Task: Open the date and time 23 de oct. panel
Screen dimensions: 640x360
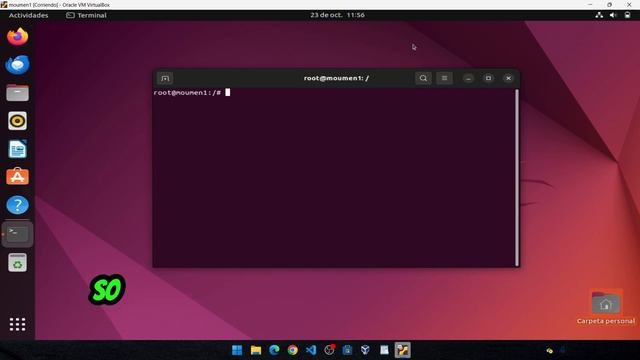Action: 337,15
